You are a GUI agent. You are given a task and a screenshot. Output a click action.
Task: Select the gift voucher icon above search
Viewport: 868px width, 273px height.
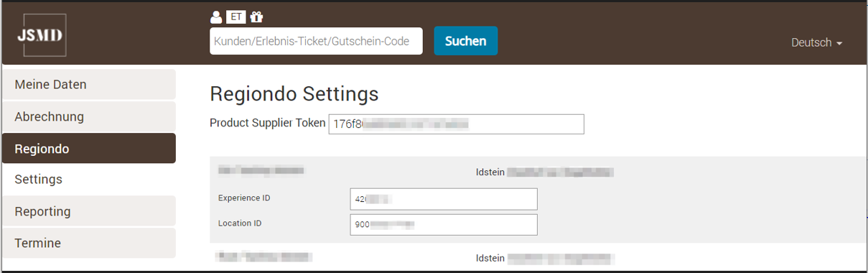(x=257, y=17)
